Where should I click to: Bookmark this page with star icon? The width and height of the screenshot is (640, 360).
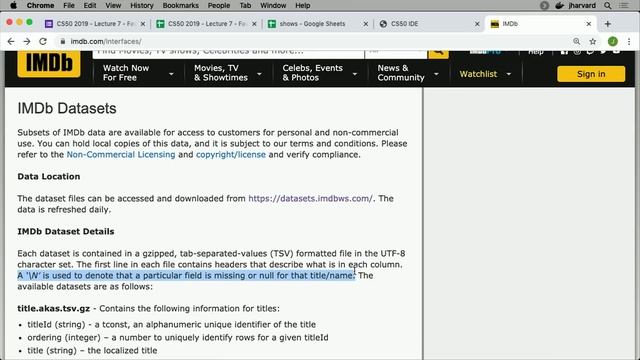593,41
